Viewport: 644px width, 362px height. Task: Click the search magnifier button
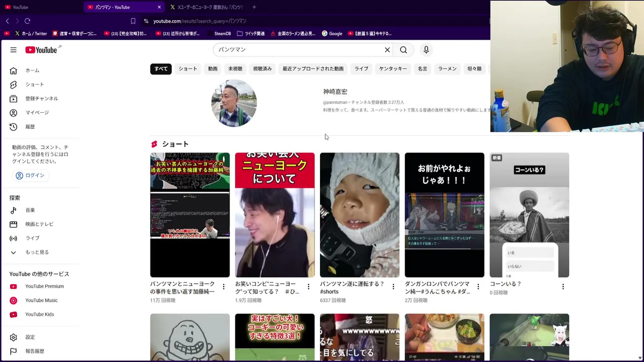404,50
